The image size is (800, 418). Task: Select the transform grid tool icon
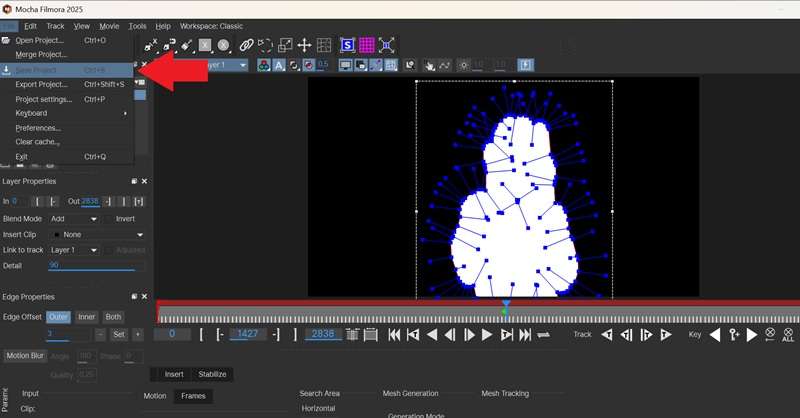324,45
